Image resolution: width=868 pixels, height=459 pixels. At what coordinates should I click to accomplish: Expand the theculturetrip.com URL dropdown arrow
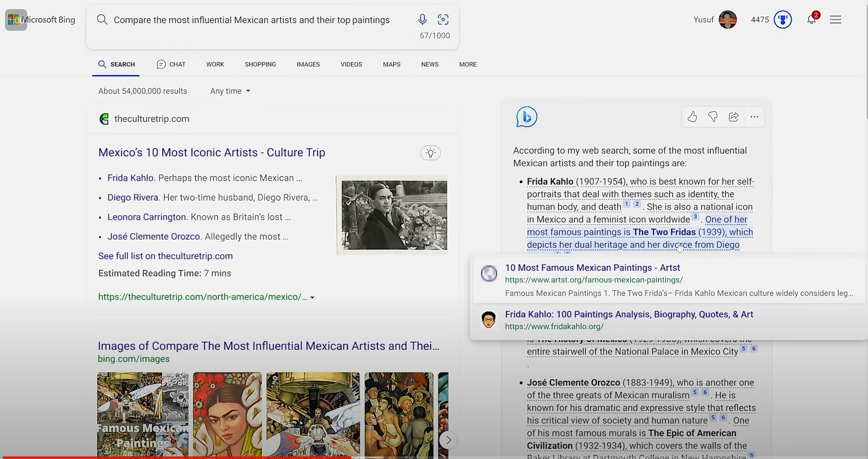[x=312, y=297]
